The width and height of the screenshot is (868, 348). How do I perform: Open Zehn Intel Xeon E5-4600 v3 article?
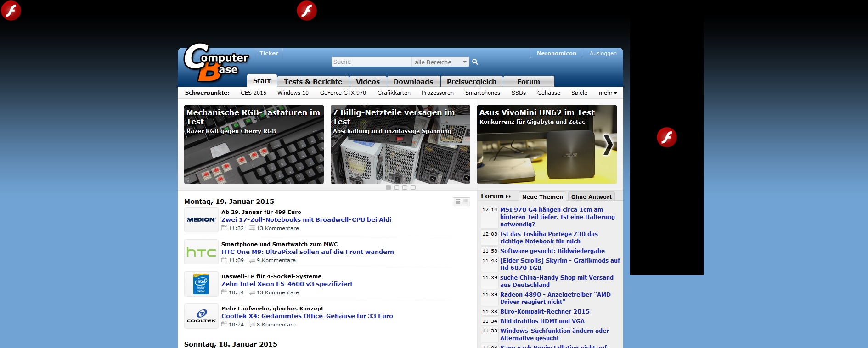click(287, 284)
